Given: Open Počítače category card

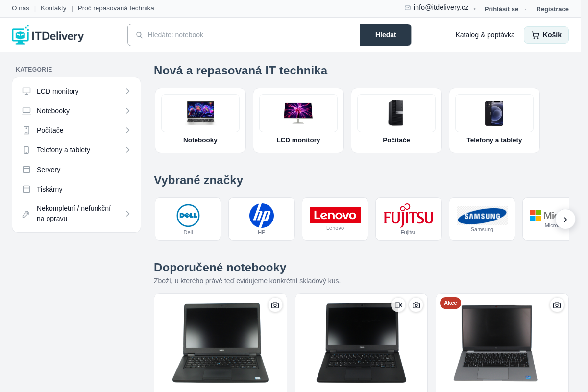Looking at the screenshot, I should click(x=396, y=121).
